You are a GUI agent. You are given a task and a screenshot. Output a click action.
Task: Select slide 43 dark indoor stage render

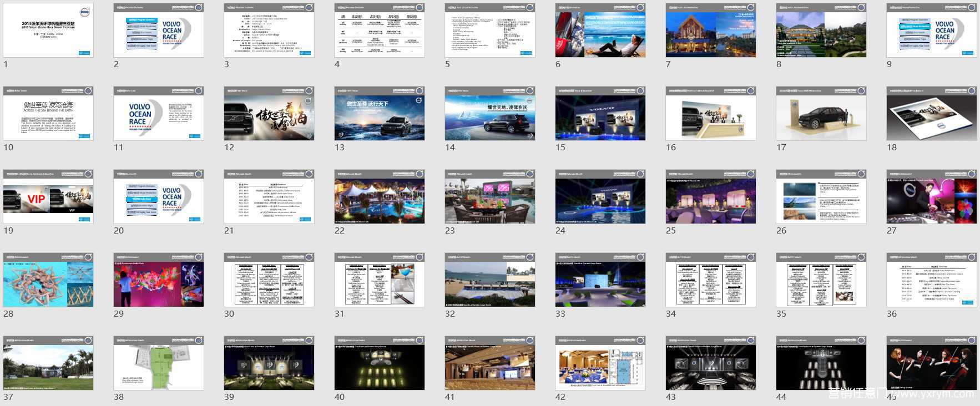[711, 363]
